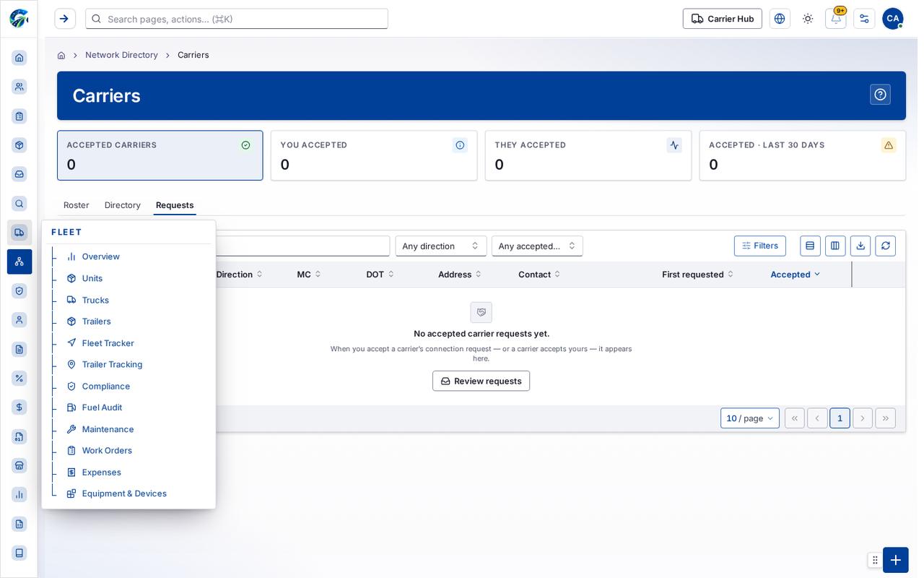Click the Network Directory breadcrumb link
Image resolution: width=924 pixels, height=578 pixels.
(x=121, y=55)
